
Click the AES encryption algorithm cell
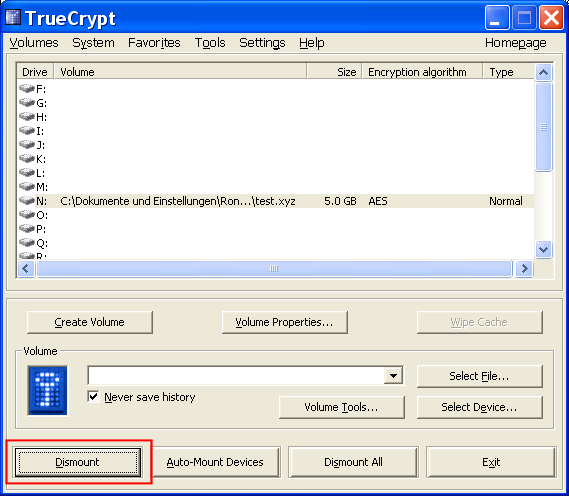(378, 201)
